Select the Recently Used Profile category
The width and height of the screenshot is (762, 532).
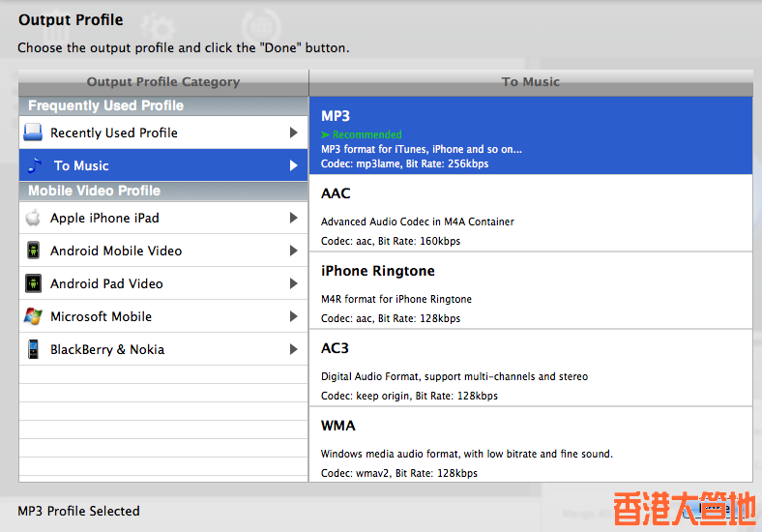(163, 133)
